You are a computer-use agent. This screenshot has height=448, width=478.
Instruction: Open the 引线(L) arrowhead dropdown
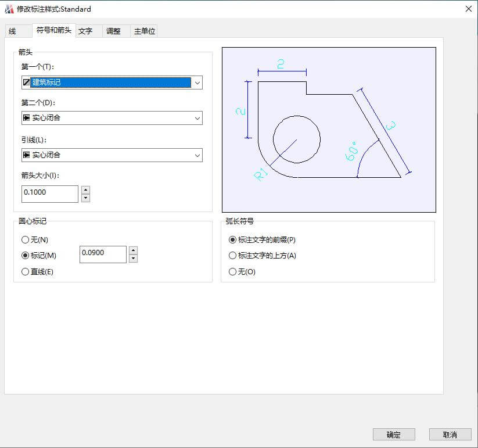point(197,155)
